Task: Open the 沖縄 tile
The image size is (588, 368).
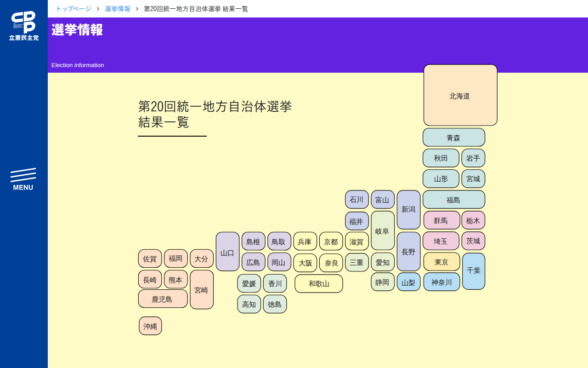Action: coord(150,326)
